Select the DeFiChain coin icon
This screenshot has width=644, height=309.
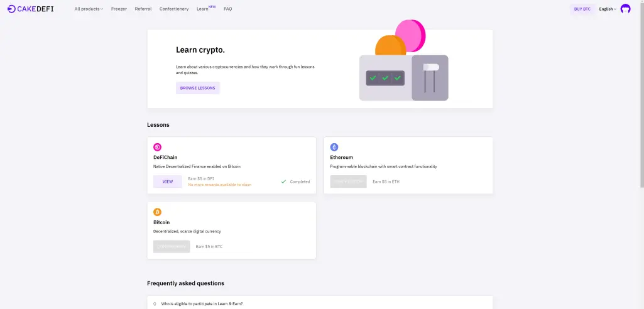[157, 147]
